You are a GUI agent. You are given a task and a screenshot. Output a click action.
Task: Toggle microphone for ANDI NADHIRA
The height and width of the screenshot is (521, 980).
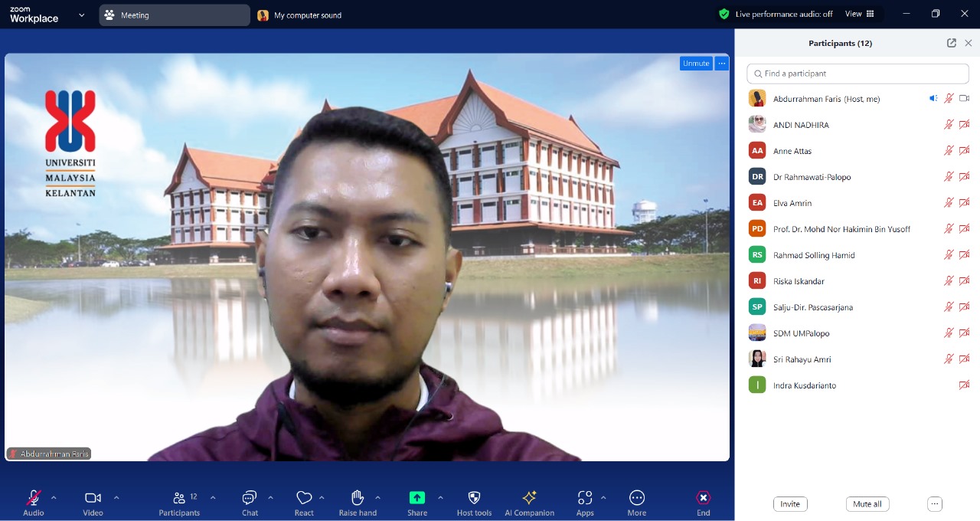[949, 125]
